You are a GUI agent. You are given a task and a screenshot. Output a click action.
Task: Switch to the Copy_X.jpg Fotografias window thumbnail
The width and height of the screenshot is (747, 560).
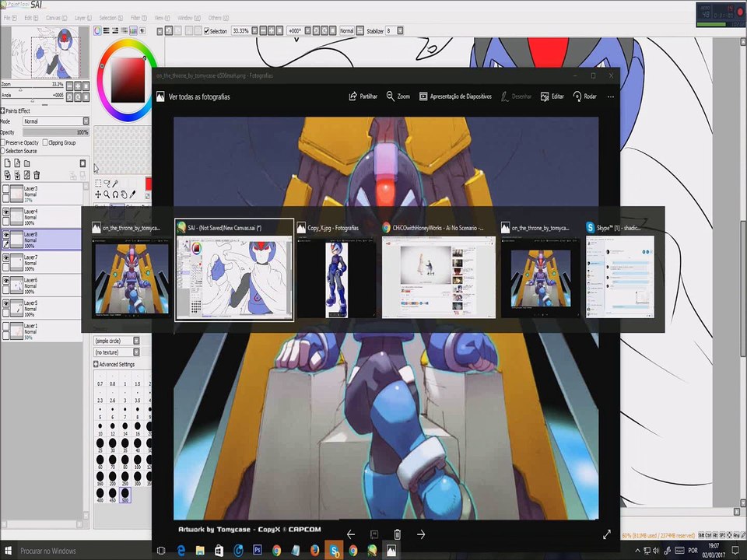[336, 270]
